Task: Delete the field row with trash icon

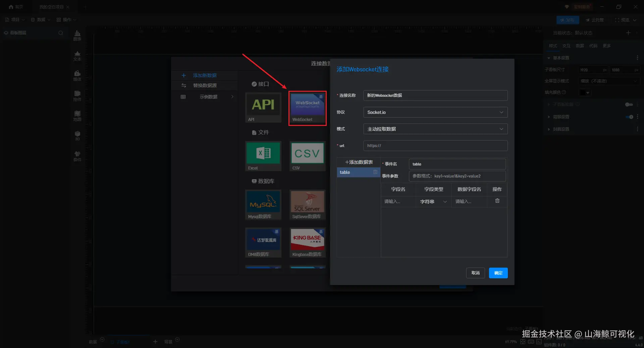Action: point(497,201)
